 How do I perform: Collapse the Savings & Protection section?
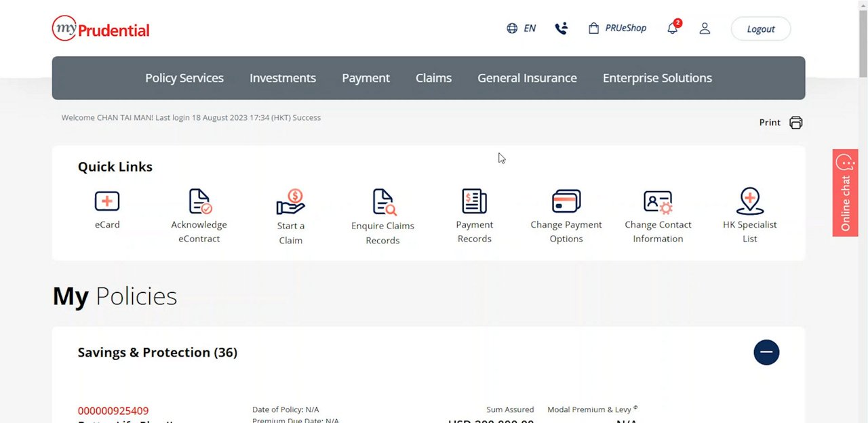766,352
